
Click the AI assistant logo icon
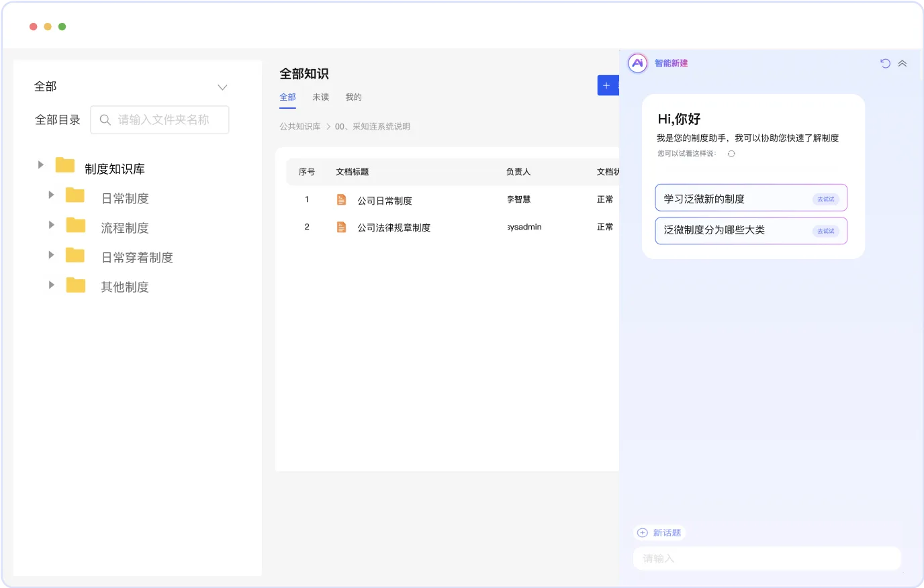point(637,63)
